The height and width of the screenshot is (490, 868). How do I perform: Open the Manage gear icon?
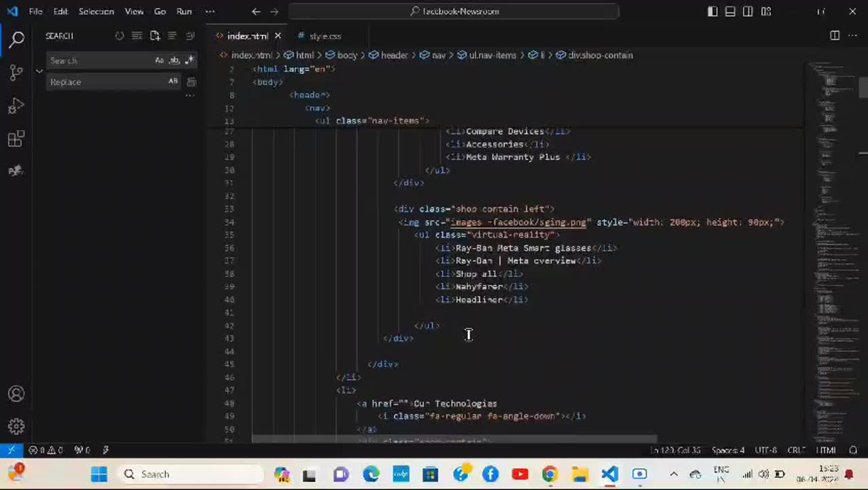click(16, 427)
